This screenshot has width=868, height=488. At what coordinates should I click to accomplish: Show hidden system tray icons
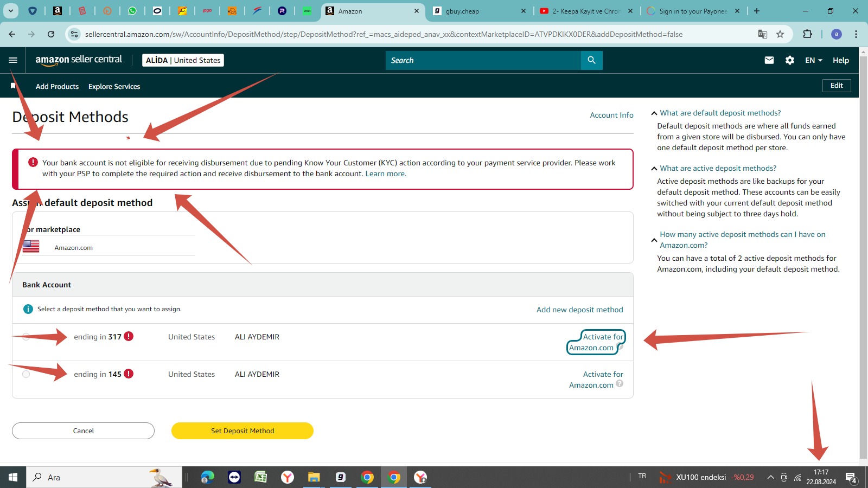pyautogui.click(x=770, y=477)
